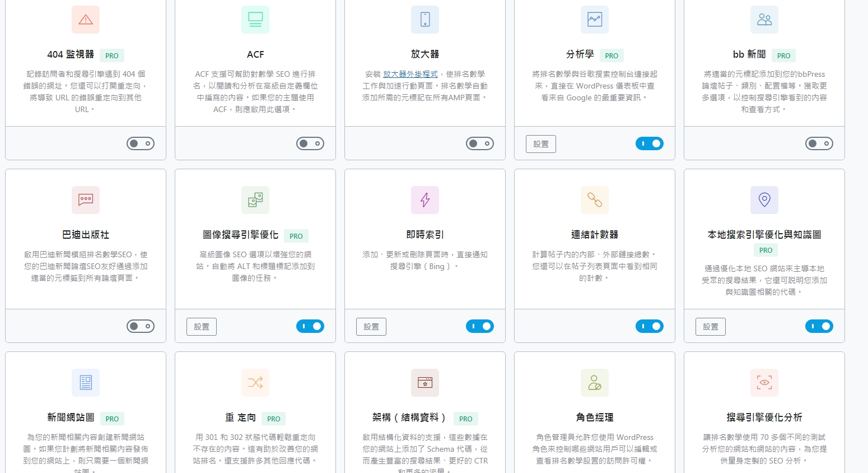868x473 pixels.
Task: Click the bb 新聞 users icon
Action: coord(764,20)
